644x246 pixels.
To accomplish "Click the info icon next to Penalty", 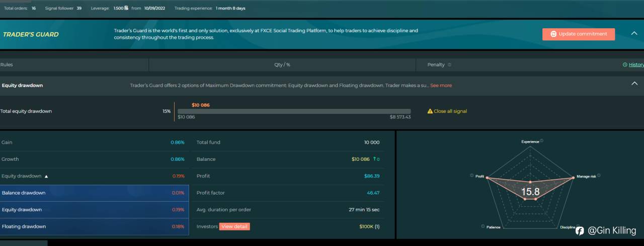I will (x=449, y=65).
